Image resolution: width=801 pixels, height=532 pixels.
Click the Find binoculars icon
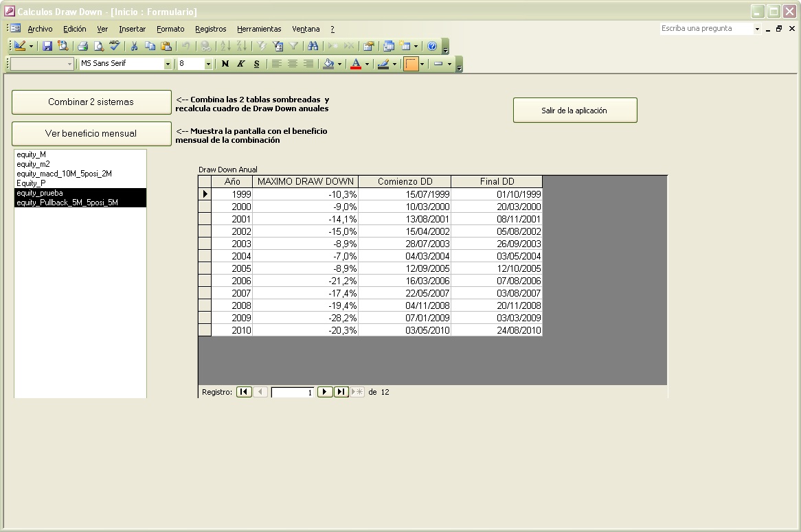pos(313,46)
